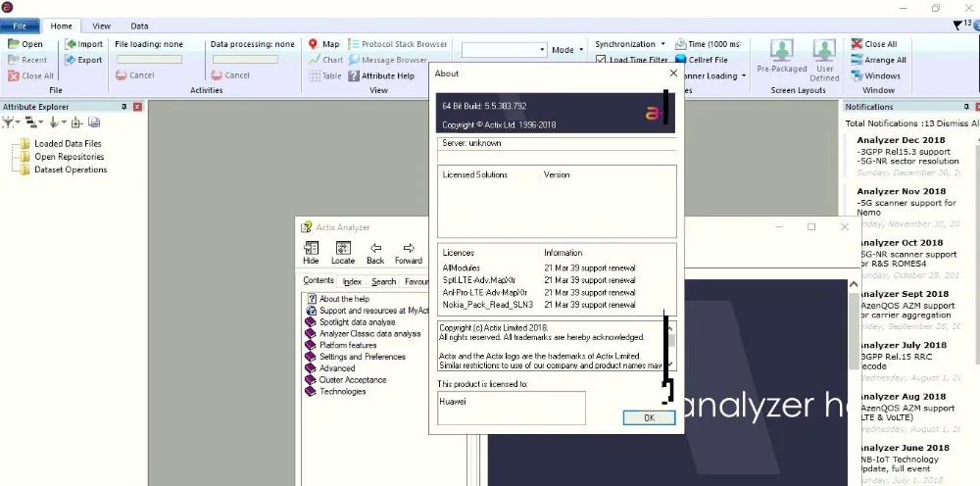
Task: Switch to the Data ribbon tab
Action: (x=139, y=26)
